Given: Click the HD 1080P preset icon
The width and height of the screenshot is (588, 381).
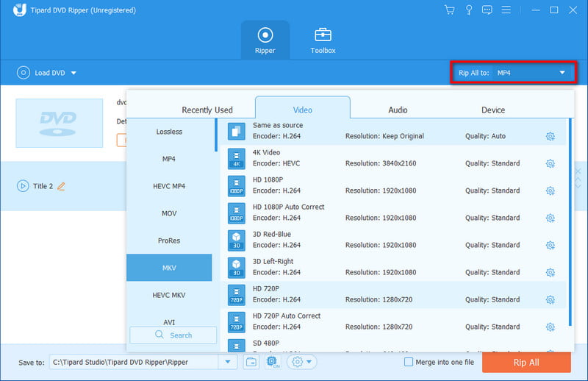Looking at the screenshot, I should pyautogui.click(x=236, y=186).
